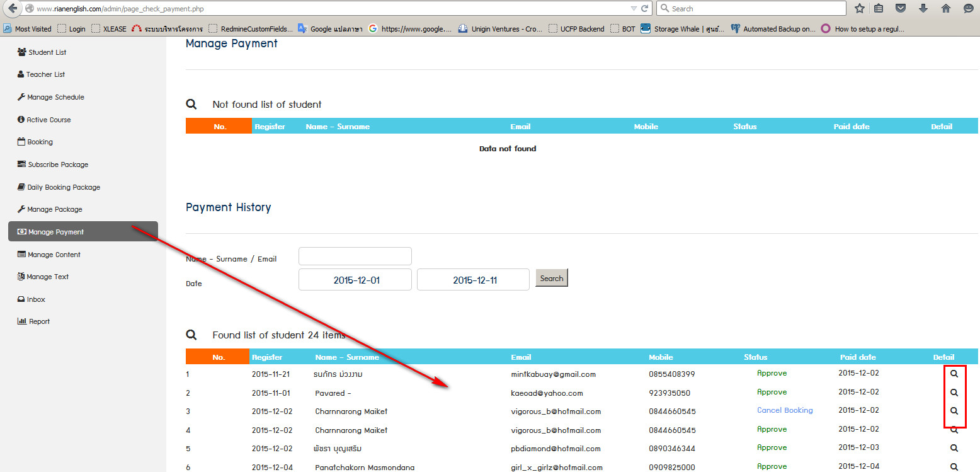Viewport: 980px width, 472px height.
Task: Select Subscribe Package in sidebar
Action: click(x=58, y=164)
